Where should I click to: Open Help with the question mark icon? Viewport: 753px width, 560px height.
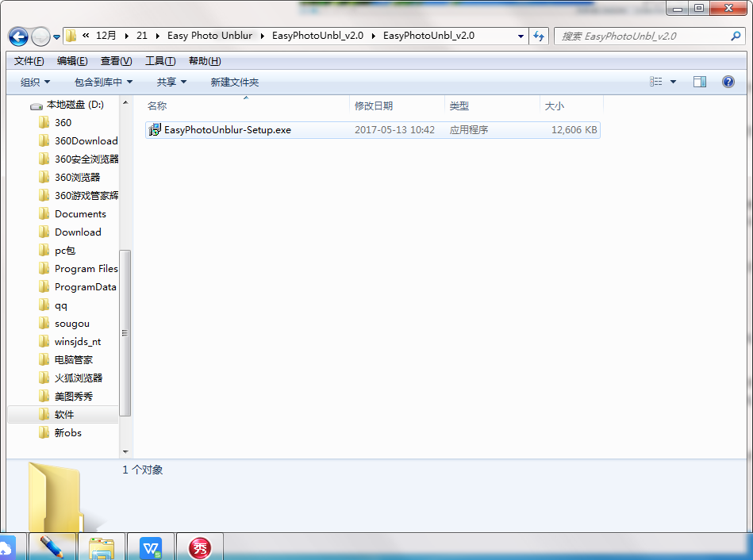point(728,82)
